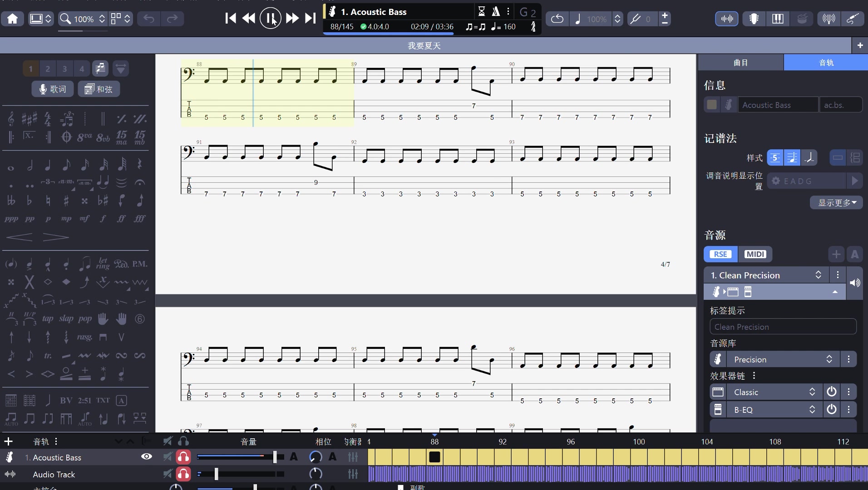Viewport: 868px width, 490px height.
Task: Open the line-in guitar icon
Action: coord(853,19)
